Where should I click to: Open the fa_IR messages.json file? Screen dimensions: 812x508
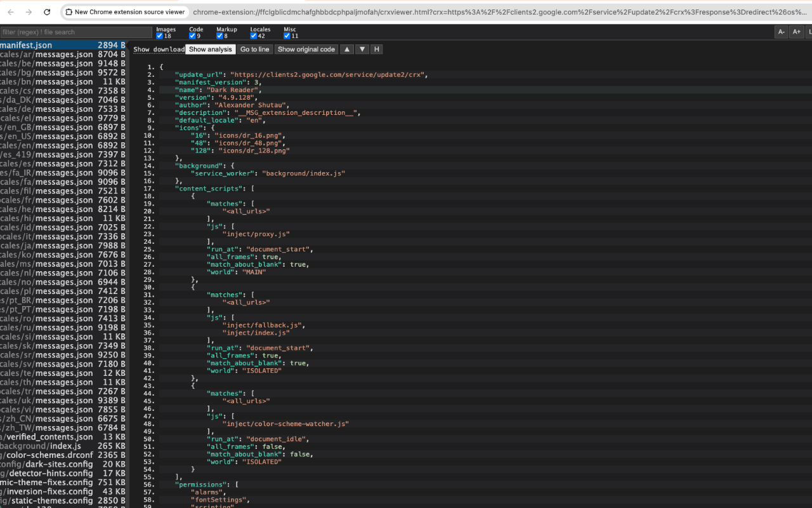coord(63,173)
